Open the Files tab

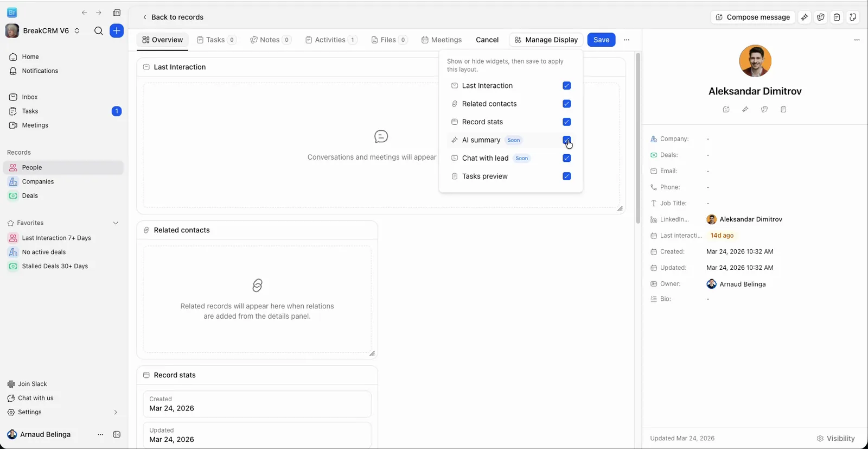pos(389,40)
